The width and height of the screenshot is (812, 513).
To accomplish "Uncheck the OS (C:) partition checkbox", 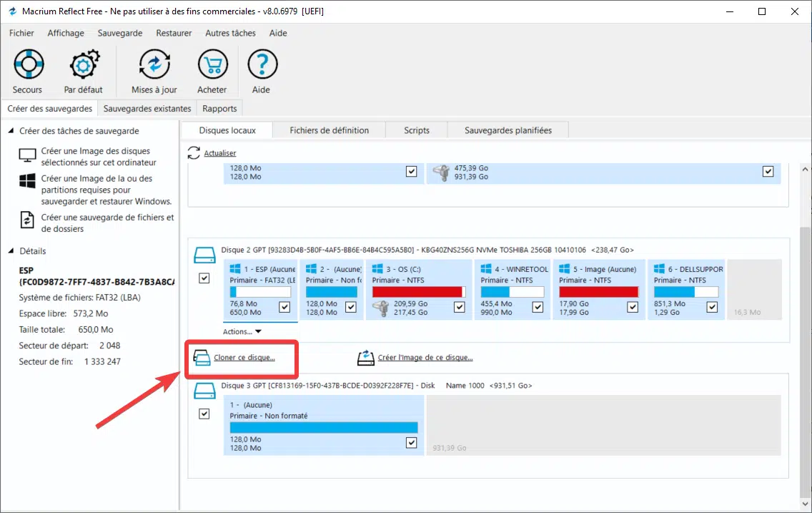I will (460, 307).
